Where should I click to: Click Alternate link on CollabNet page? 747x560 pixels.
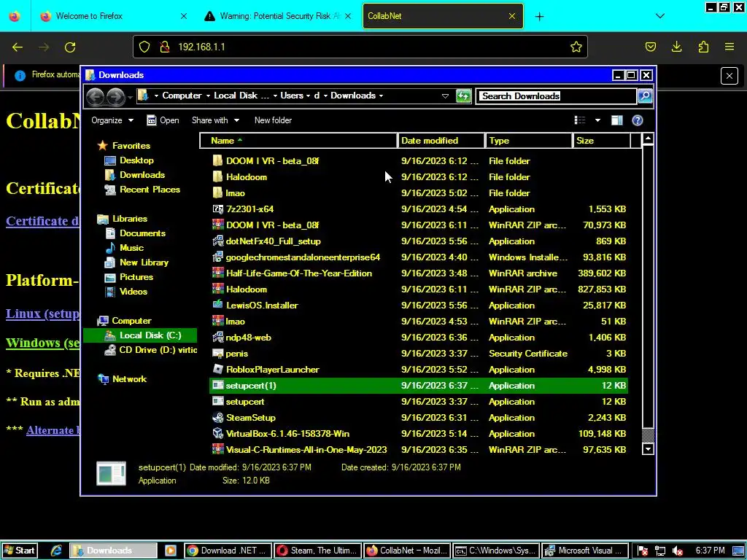(x=53, y=430)
